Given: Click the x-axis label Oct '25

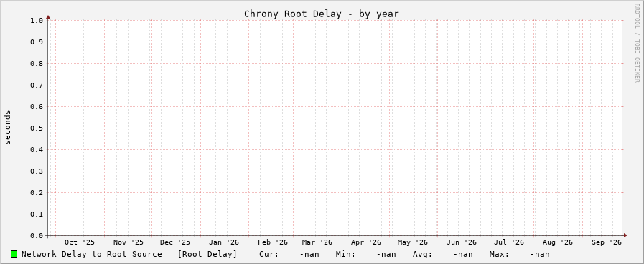Looking at the screenshot, I should (80, 242).
